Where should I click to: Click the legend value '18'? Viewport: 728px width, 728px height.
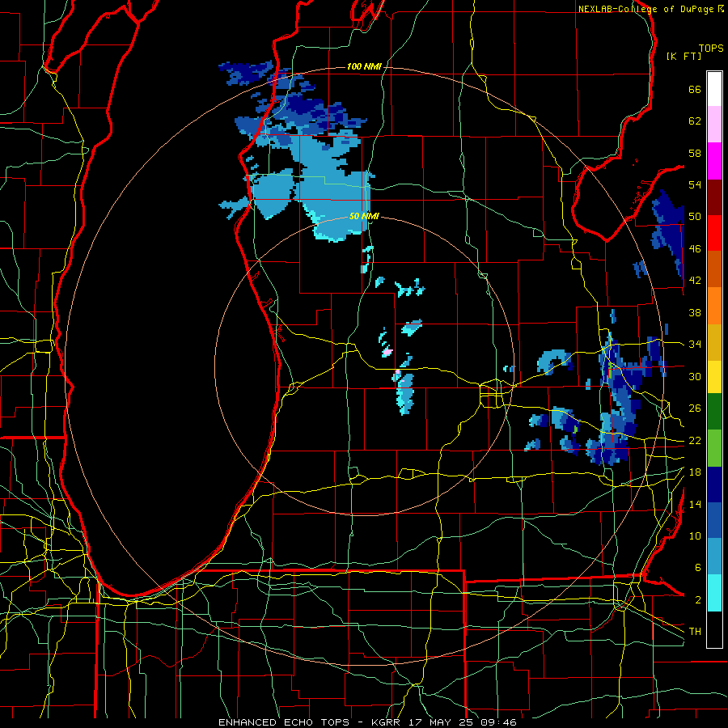coord(695,472)
